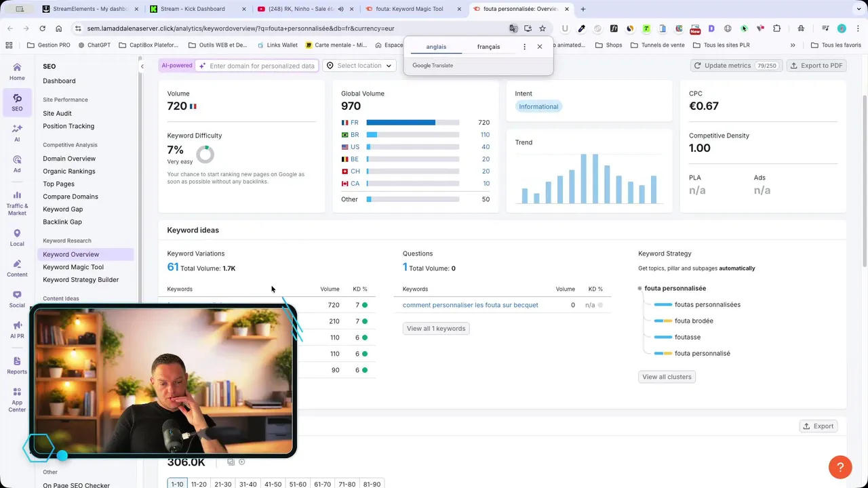Open the browser profile avatar
Screen dimensions: 868x488
(x=842, y=28)
